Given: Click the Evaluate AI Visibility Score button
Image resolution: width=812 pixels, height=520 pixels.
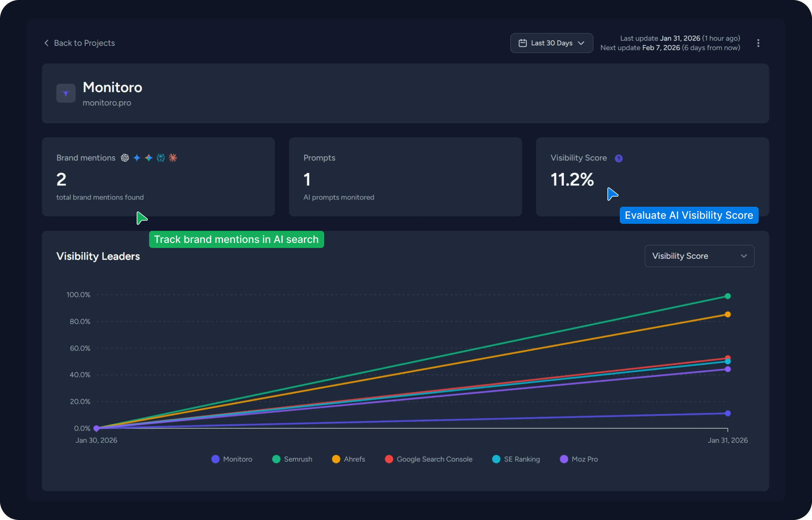Looking at the screenshot, I should 689,215.
